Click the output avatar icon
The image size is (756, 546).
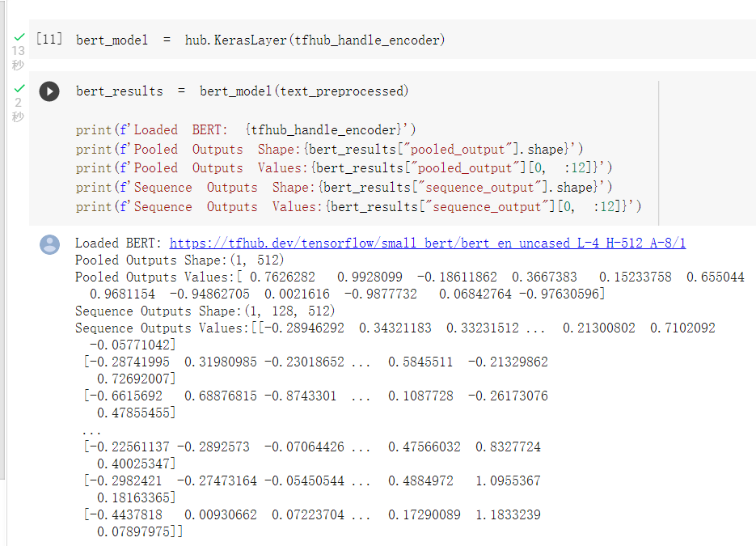[x=49, y=244]
